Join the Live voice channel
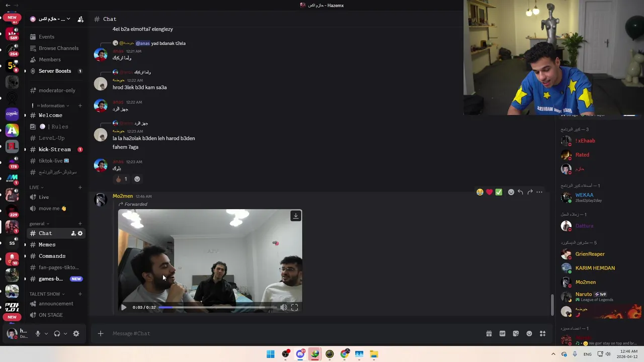The height and width of the screenshot is (362, 644). pyautogui.click(x=56, y=197)
